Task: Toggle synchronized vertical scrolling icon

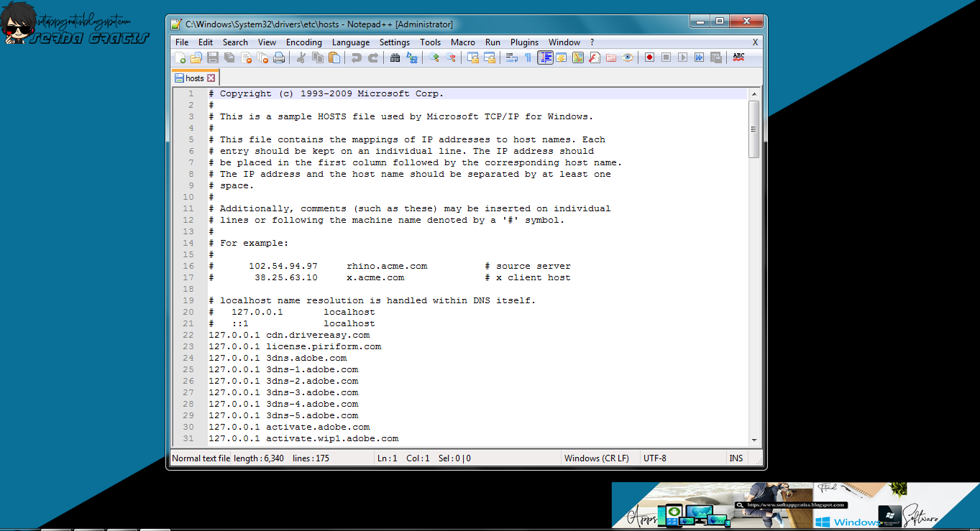Action: [472, 57]
